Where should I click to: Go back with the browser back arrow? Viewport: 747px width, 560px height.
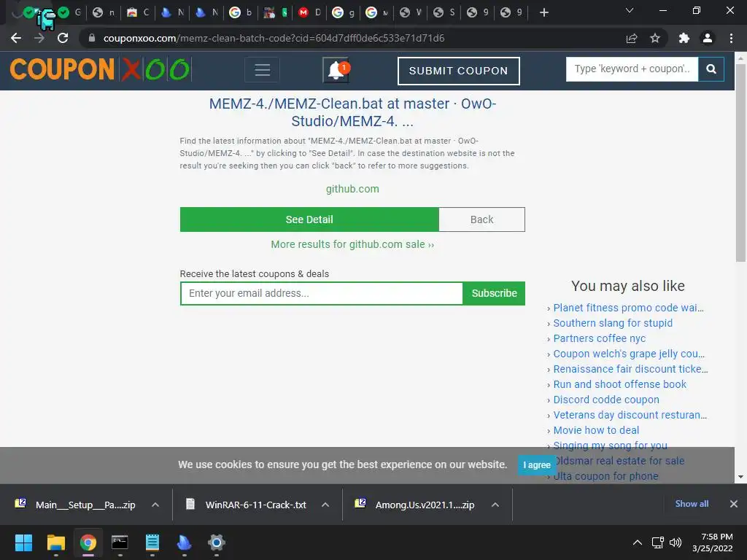(16, 38)
